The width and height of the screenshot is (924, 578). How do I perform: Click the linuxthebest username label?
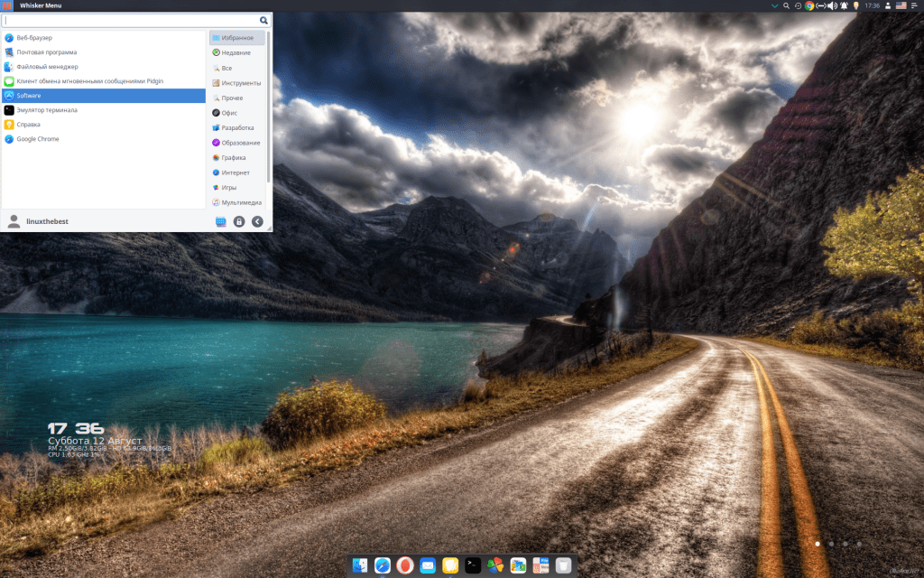tap(47, 221)
